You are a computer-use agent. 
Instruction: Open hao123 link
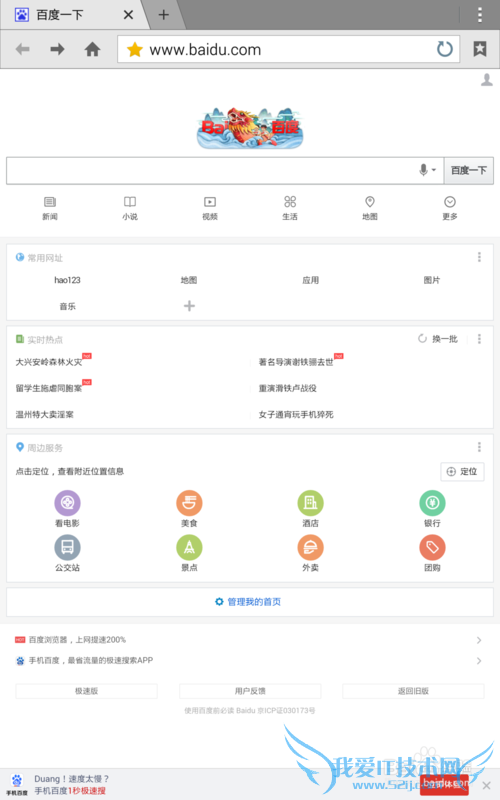click(x=67, y=280)
